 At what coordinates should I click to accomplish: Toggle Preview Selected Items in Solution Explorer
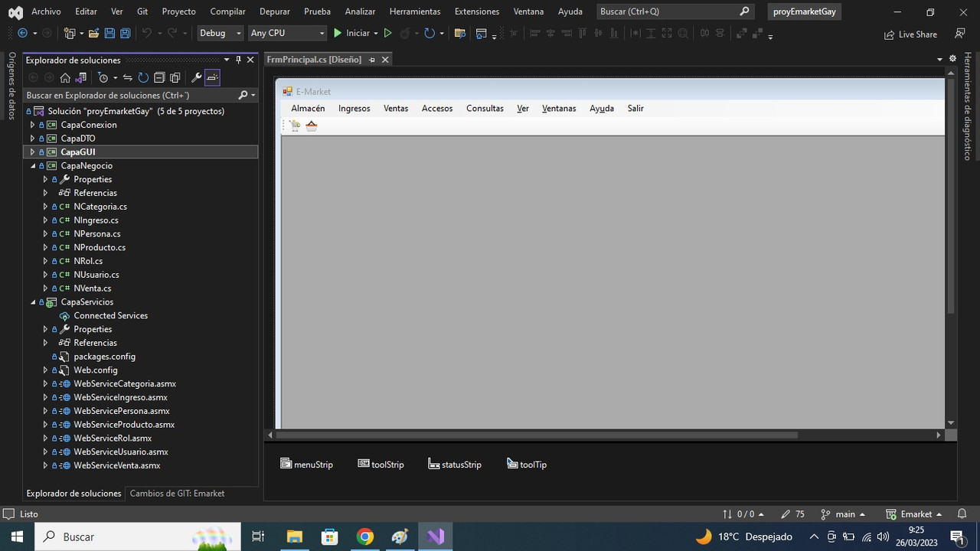pyautogui.click(x=212, y=77)
